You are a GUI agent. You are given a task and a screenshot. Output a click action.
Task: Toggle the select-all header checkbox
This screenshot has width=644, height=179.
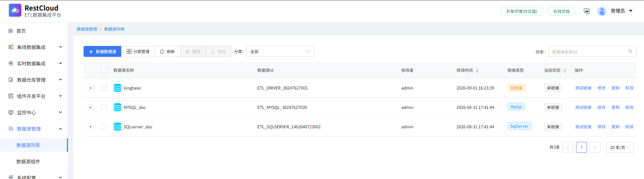pos(104,70)
